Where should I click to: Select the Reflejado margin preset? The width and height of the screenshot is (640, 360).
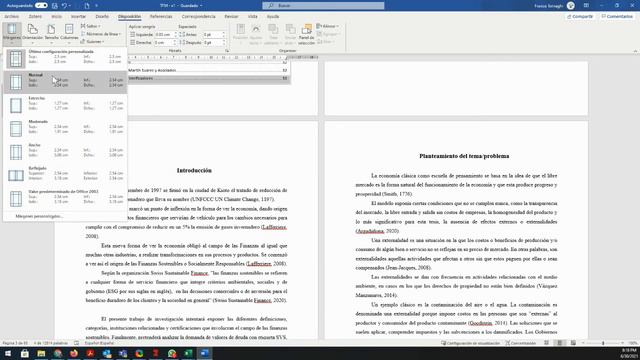(65, 175)
